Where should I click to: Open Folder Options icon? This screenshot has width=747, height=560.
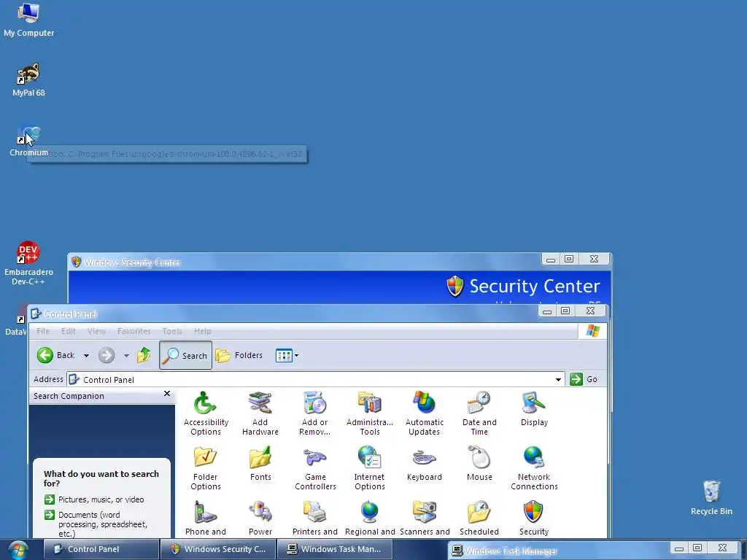(206, 467)
